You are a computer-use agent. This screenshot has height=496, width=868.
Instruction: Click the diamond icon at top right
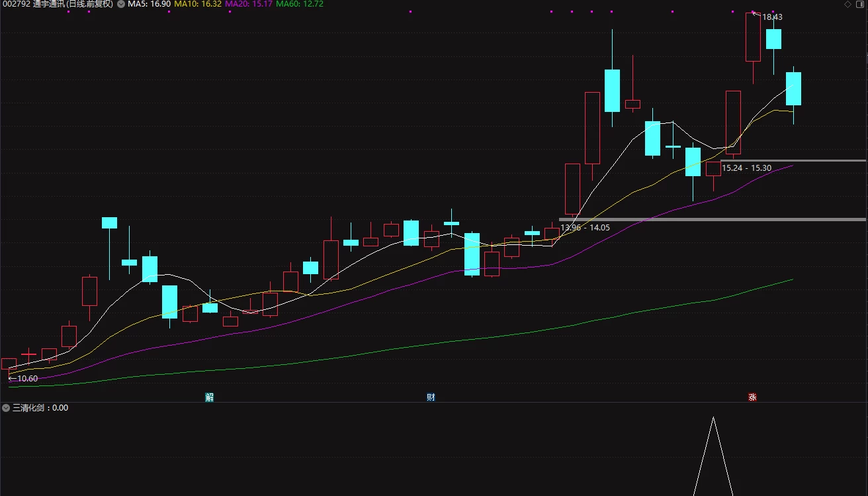coord(847,4)
